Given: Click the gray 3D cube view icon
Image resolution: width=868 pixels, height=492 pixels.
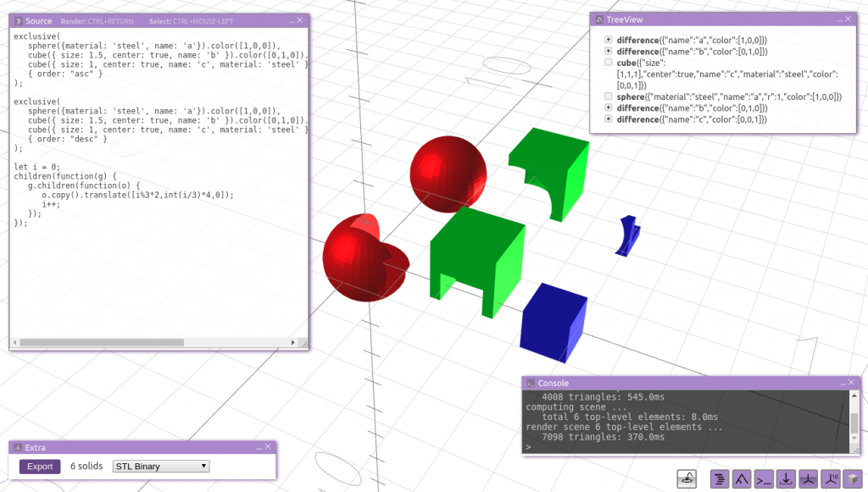Looking at the screenshot, I should (x=852, y=479).
